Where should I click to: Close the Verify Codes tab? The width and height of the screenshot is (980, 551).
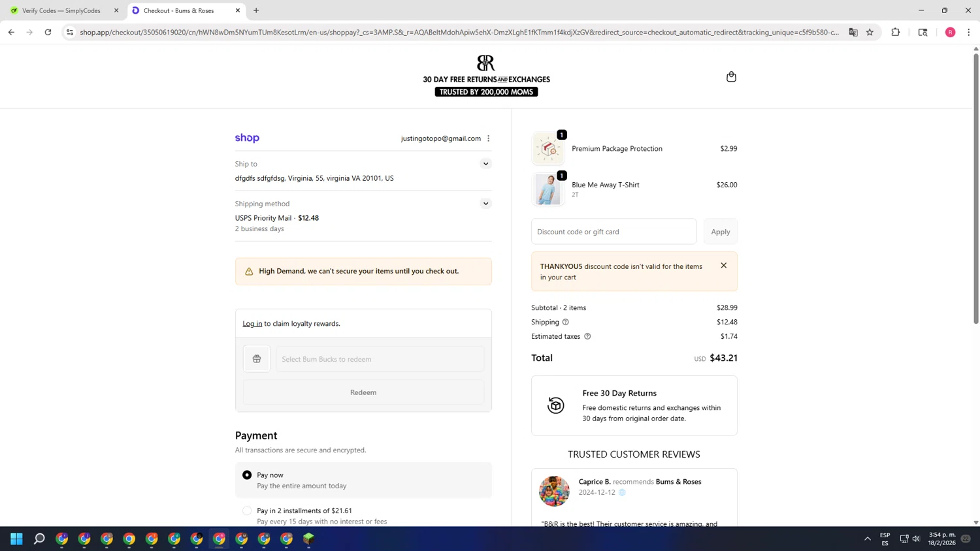[116, 10]
